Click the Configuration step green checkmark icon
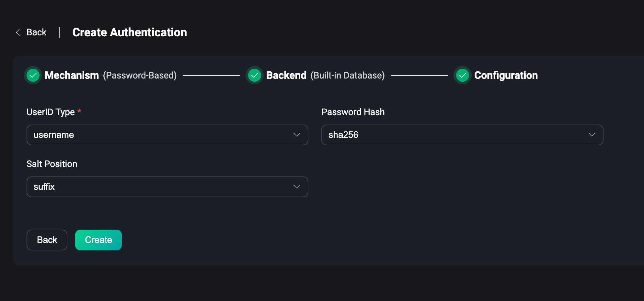The image size is (644, 301). [463, 75]
